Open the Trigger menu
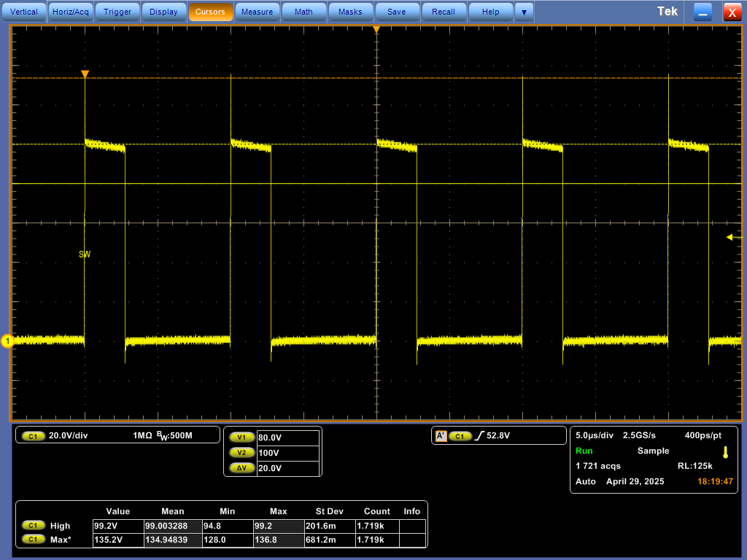Viewport: 747px width, 560px height. coord(117,12)
